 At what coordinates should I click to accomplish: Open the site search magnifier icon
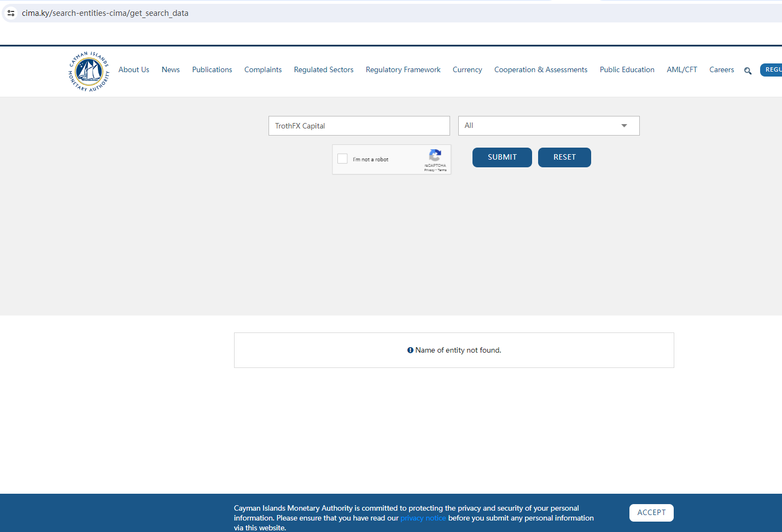click(x=748, y=71)
